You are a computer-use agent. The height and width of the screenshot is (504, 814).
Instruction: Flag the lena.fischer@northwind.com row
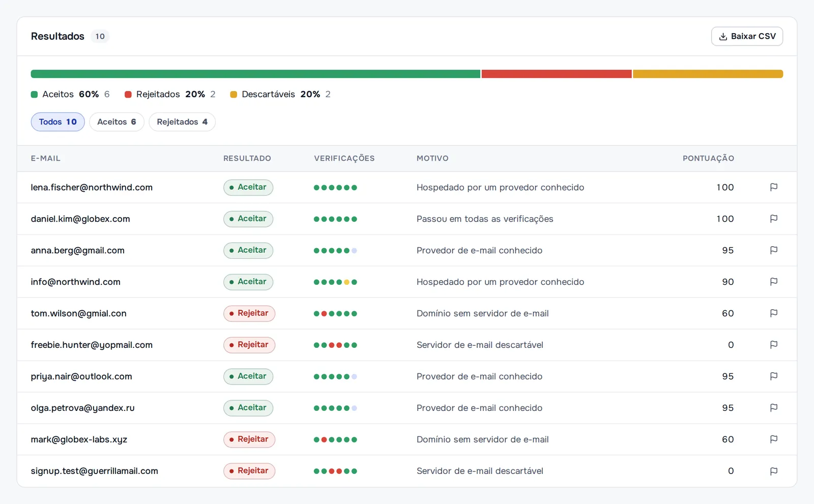coord(773,187)
